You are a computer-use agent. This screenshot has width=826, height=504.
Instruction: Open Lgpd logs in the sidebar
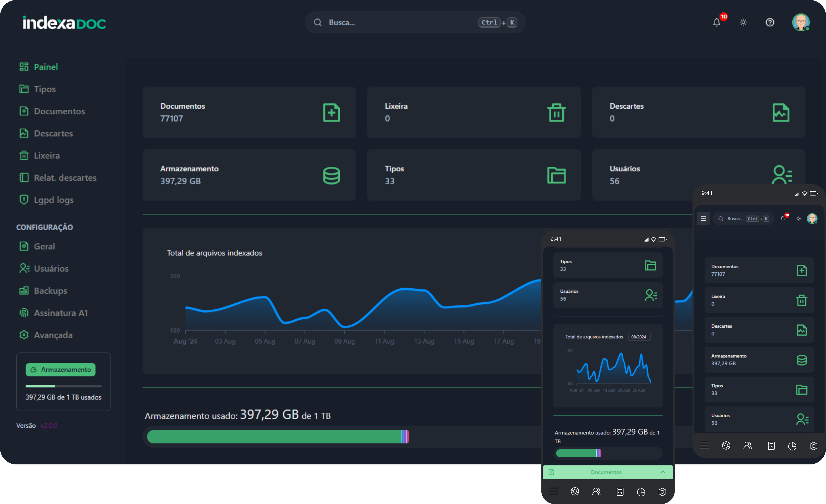46,200
